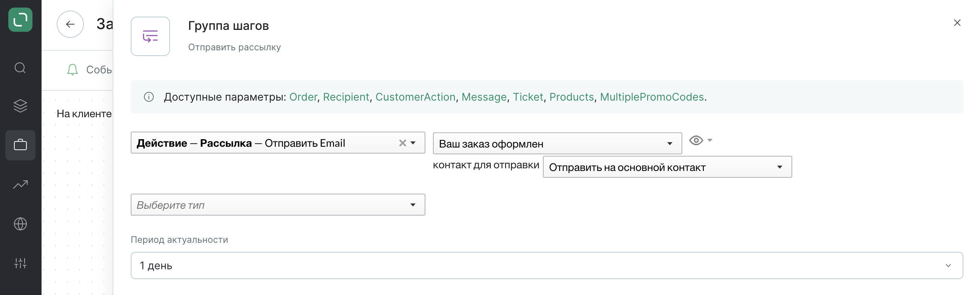Image resolution: width=980 pixels, height=295 pixels.
Task: Go back with the arrow button
Action: coord(70,24)
